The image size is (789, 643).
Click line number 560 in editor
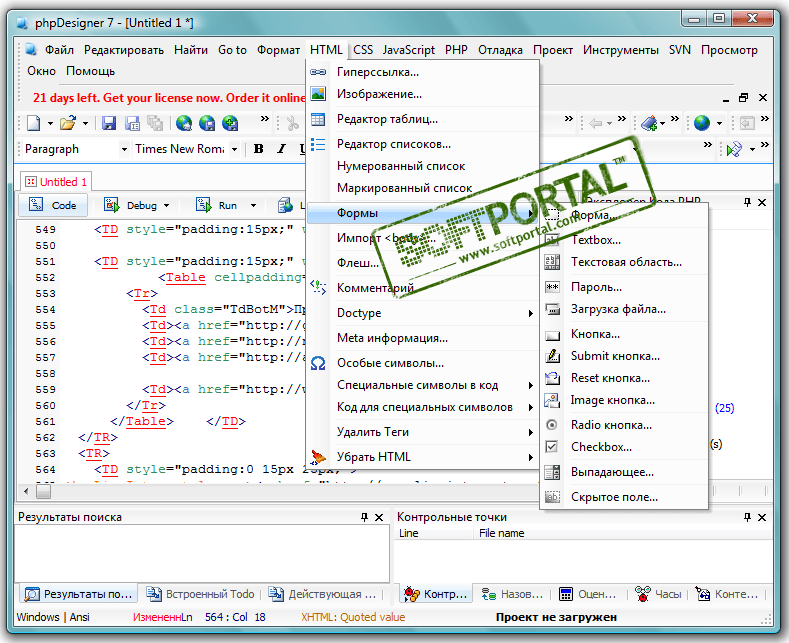pos(45,406)
